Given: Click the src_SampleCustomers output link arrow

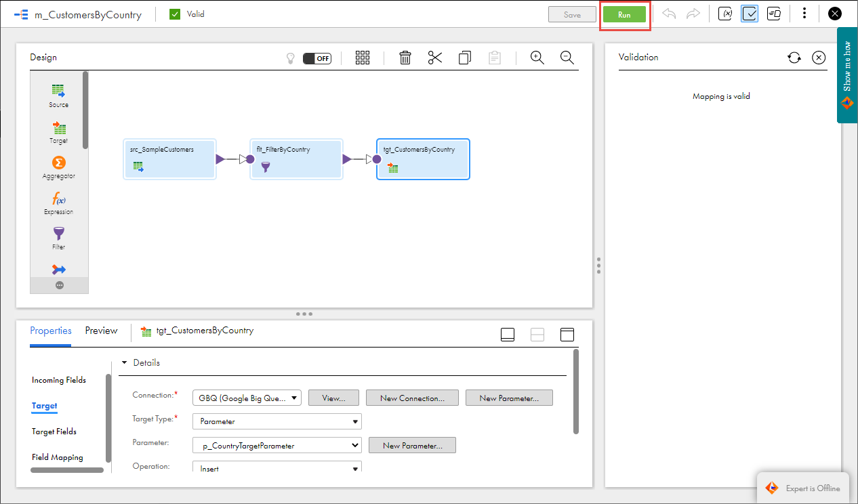Looking at the screenshot, I should (x=220, y=159).
